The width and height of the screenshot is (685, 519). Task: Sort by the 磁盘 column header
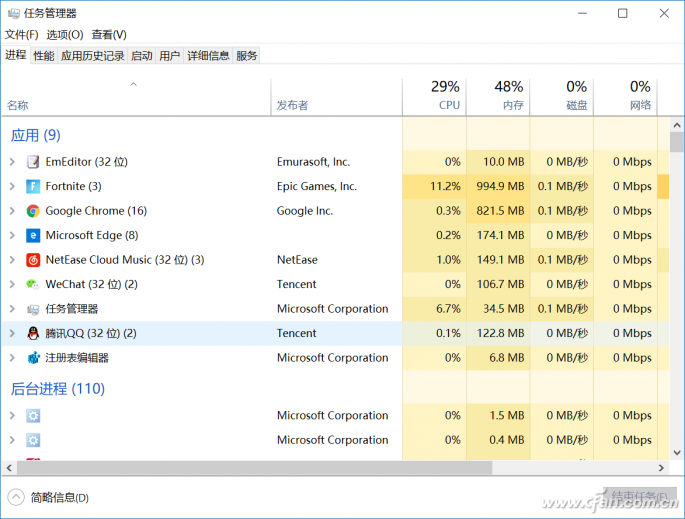point(562,97)
